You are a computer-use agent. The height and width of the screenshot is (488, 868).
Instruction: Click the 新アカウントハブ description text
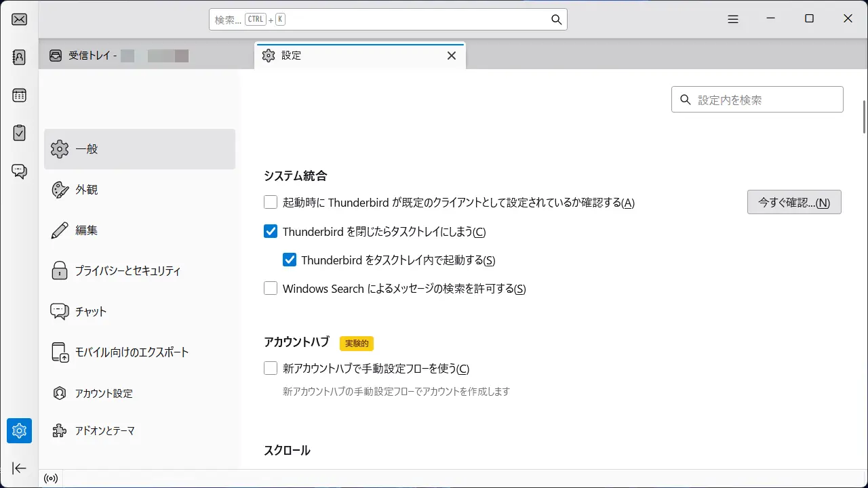point(396,391)
